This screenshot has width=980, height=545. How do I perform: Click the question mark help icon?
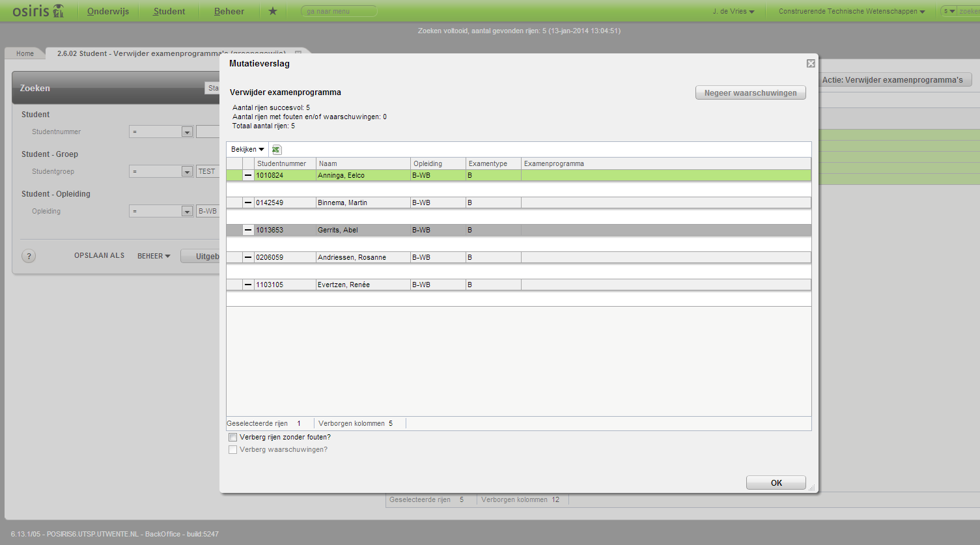point(29,256)
